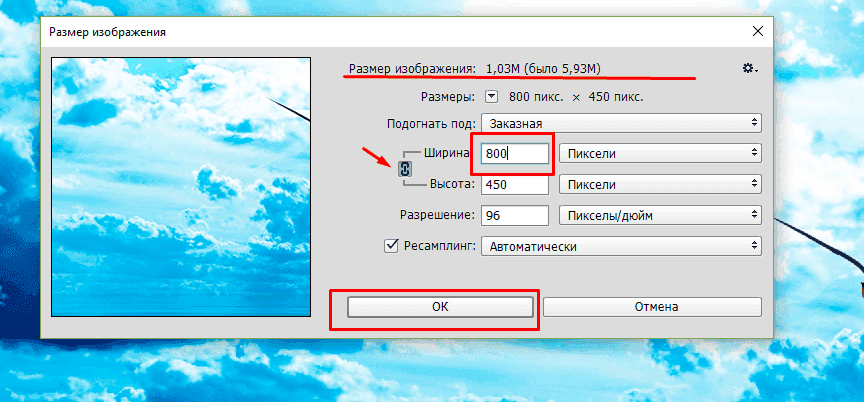The height and width of the screenshot is (402, 864).
Task: Cancel with the 'Отмена' button
Action: coord(652,307)
